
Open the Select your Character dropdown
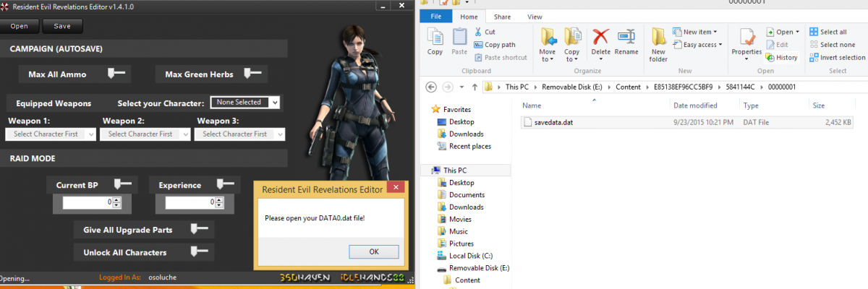(x=245, y=103)
